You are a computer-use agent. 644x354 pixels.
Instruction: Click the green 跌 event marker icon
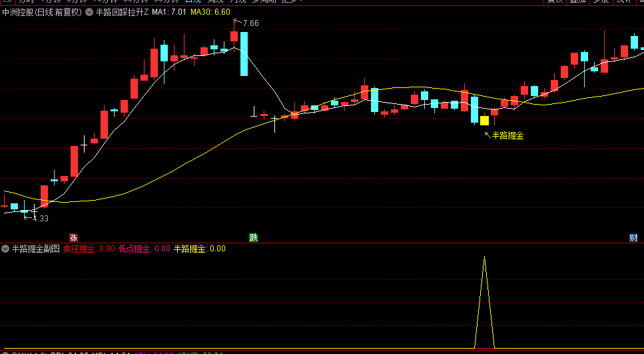pyautogui.click(x=253, y=237)
